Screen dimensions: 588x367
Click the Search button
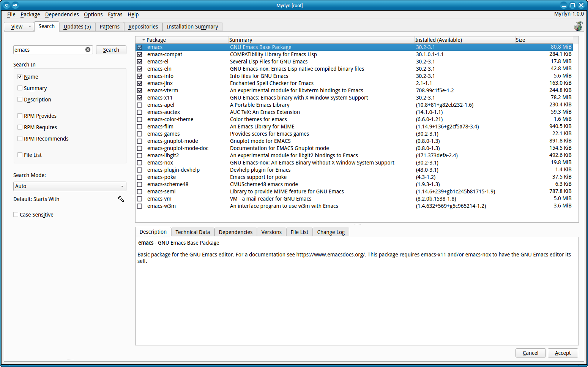tap(111, 50)
